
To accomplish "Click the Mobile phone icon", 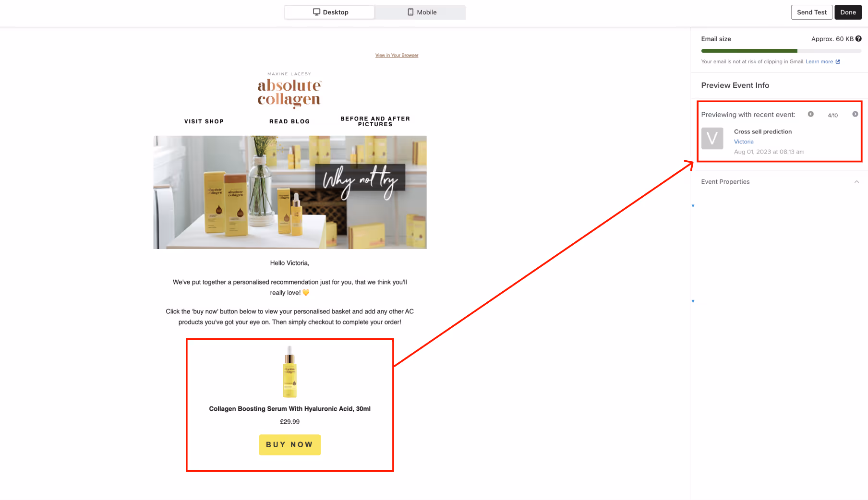I will [x=410, y=12].
